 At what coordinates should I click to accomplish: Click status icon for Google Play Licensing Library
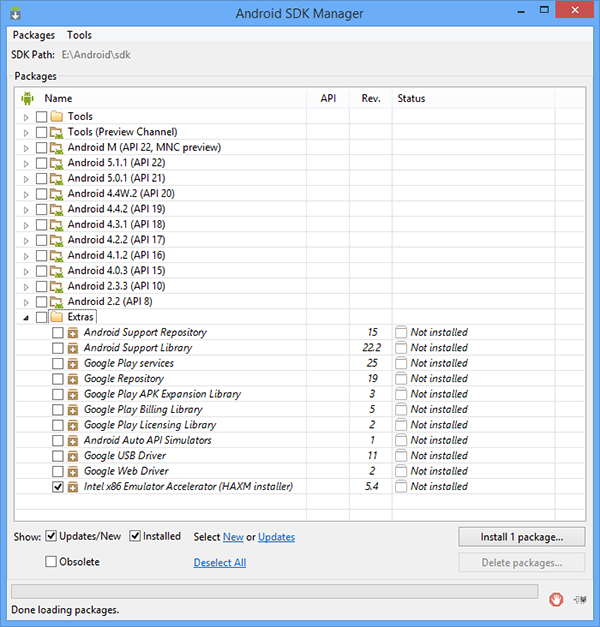click(401, 425)
